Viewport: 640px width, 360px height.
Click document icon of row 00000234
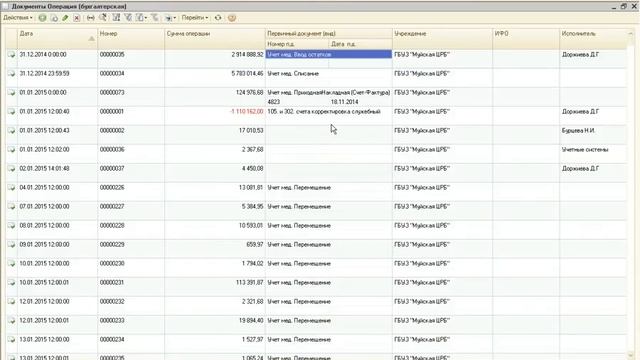11,340
